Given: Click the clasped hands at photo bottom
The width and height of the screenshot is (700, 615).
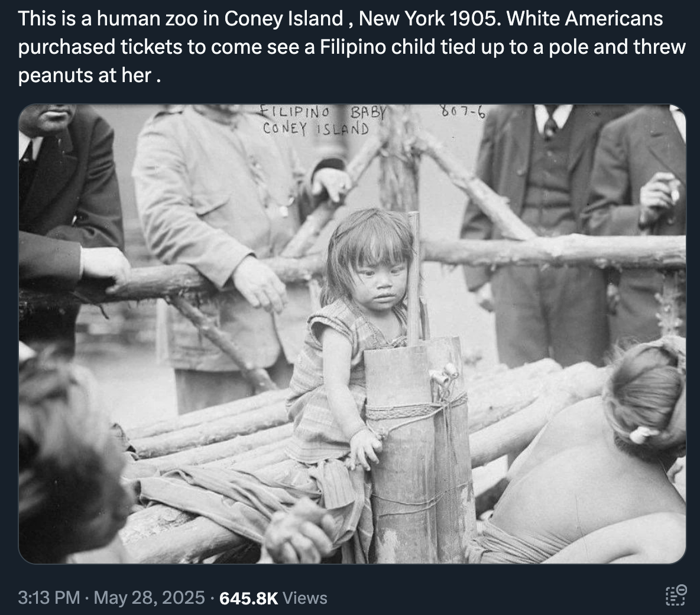Looking at the screenshot, I should [x=298, y=530].
